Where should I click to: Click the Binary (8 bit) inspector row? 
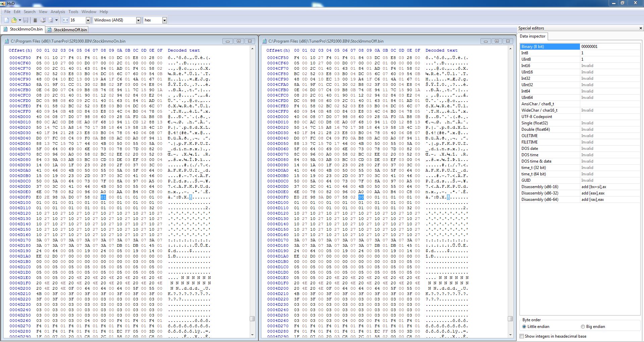(x=580, y=47)
